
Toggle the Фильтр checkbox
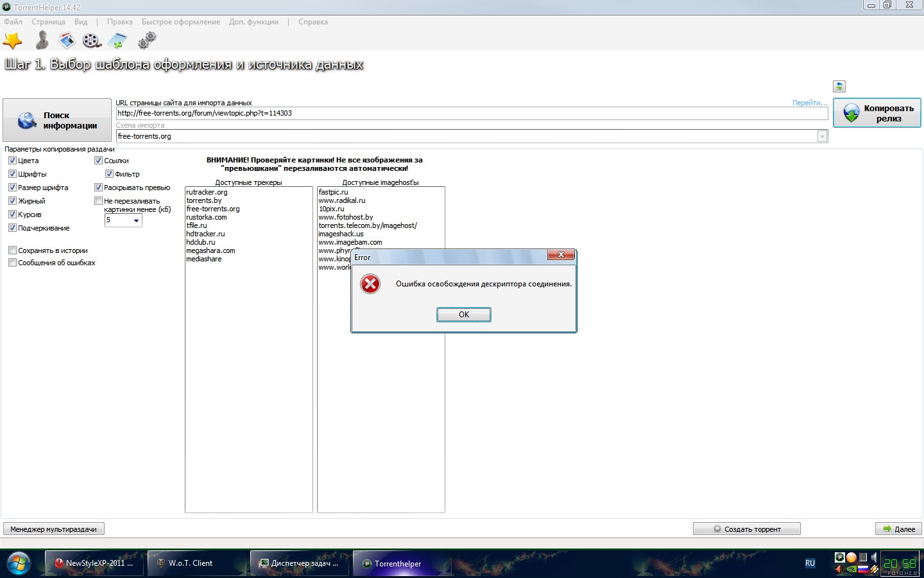tap(109, 173)
